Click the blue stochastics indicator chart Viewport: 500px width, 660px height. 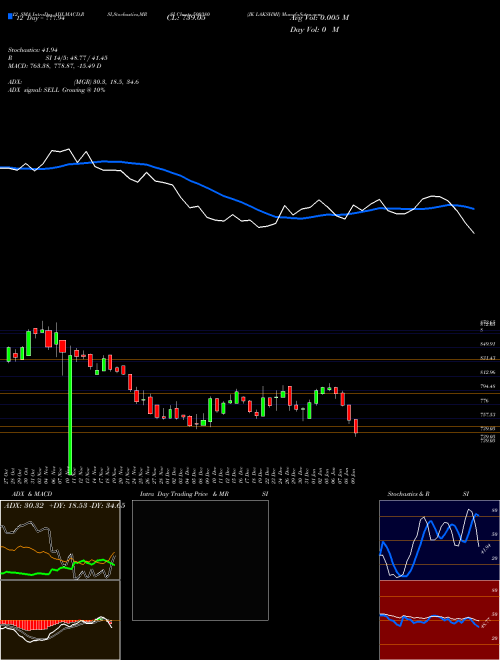click(439, 540)
